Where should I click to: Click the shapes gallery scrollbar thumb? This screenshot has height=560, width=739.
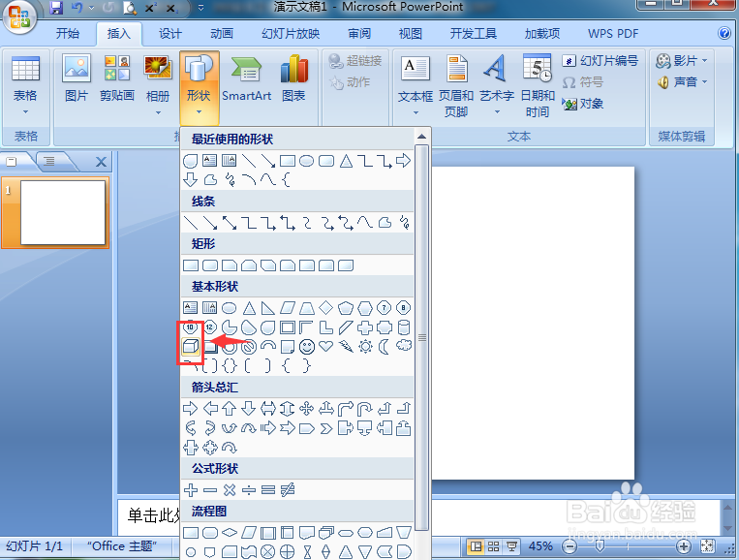pyautogui.click(x=422, y=337)
